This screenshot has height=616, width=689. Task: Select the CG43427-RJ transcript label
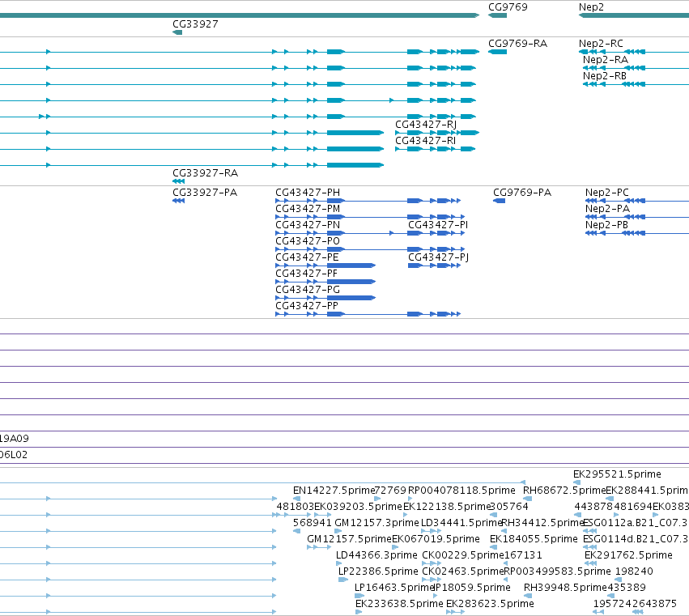coord(426,125)
